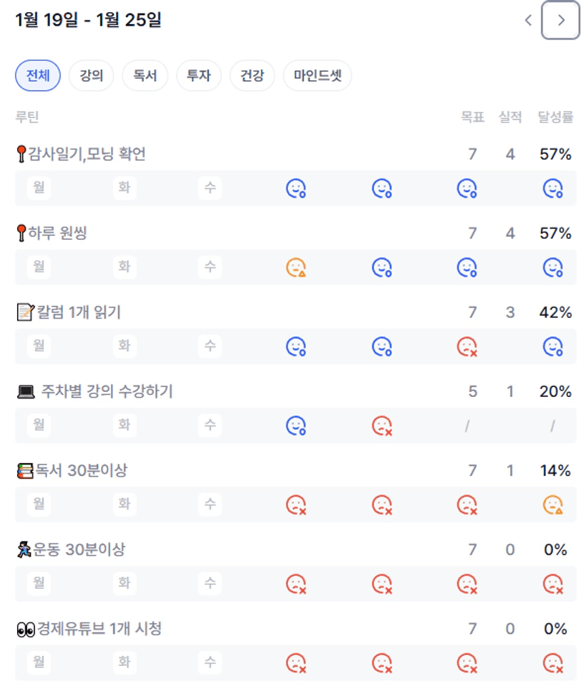Viewport: 588px width, 700px height.
Task: Click the books emoji beside 독서 30분이상
Action: (25, 471)
